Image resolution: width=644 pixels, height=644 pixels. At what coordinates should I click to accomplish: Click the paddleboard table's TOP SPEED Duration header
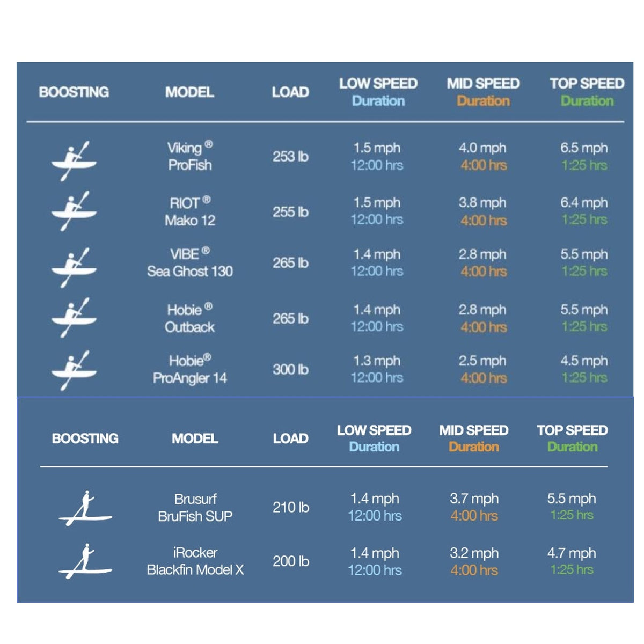572,438
